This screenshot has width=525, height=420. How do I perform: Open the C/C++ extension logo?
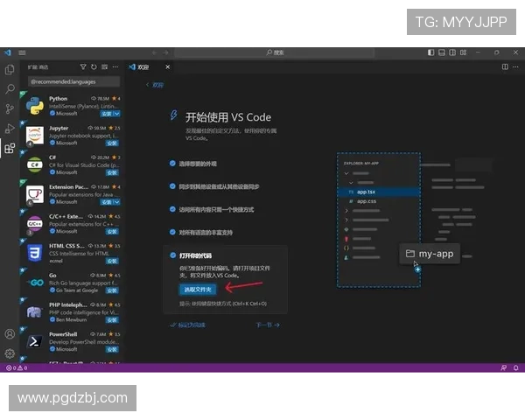[35, 224]
